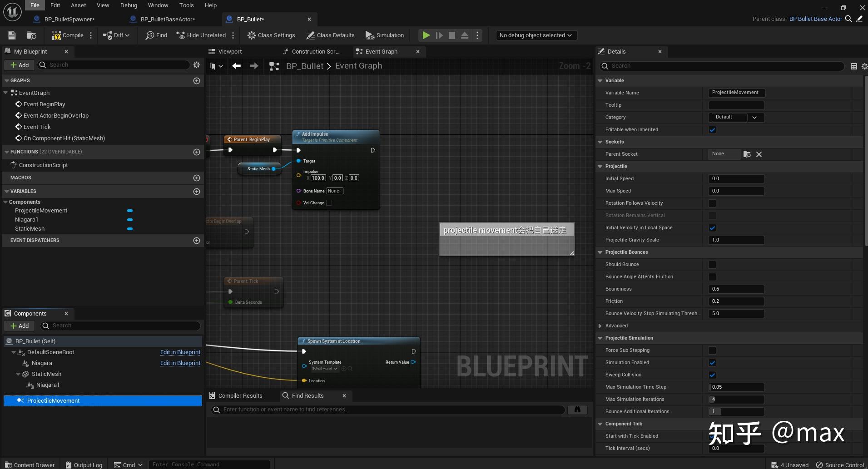Navigate forward in graph history
Image resolution: width=868 pixels, height=469 pixels.
[254, 66]
